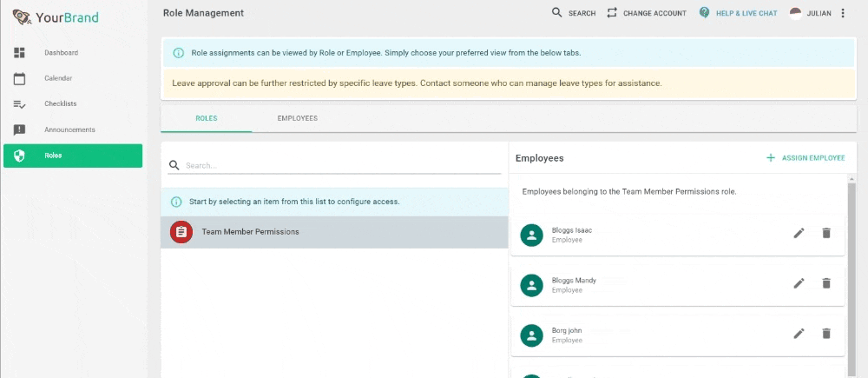Click the Assign Employee button
Viewport: 868px width, 378px height.
pos(806,158)
